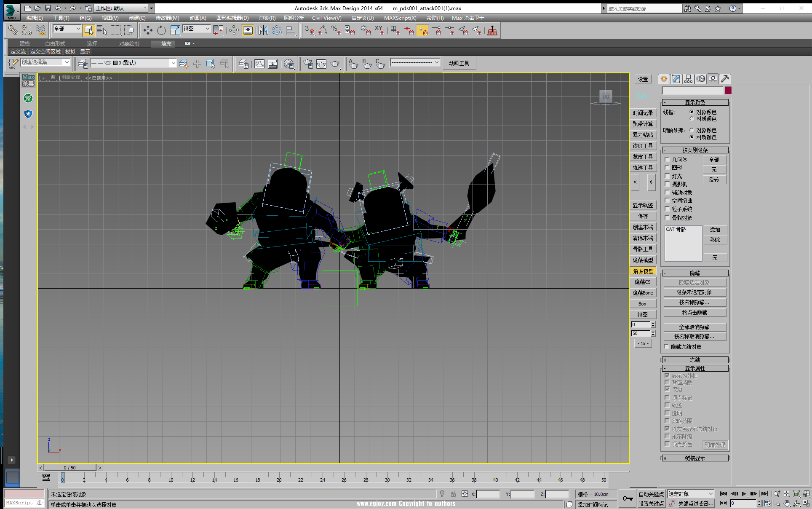Select the Rotate transform tool
The height and width of the screenshot is (509, 812).
point(161,30)
